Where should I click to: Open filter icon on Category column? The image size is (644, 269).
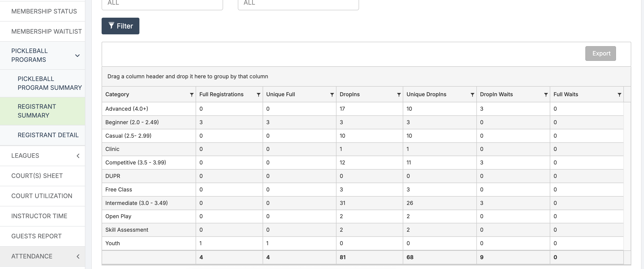pos(191,94)
